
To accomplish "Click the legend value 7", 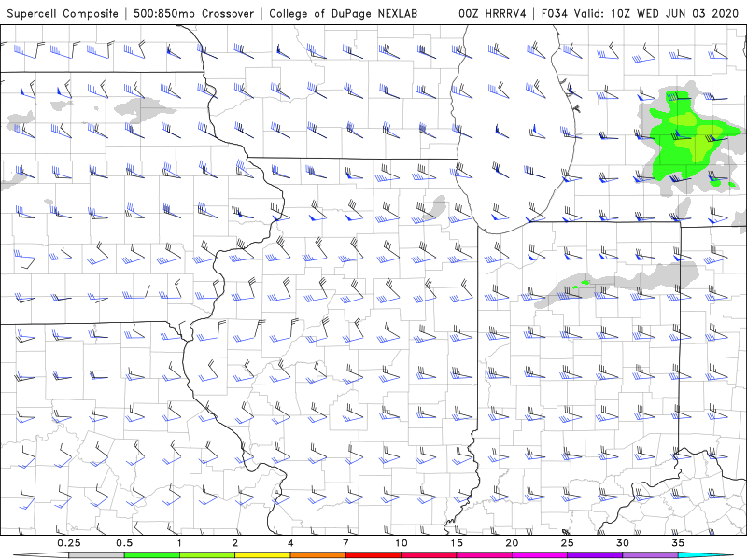I will [x=345, y=543].
